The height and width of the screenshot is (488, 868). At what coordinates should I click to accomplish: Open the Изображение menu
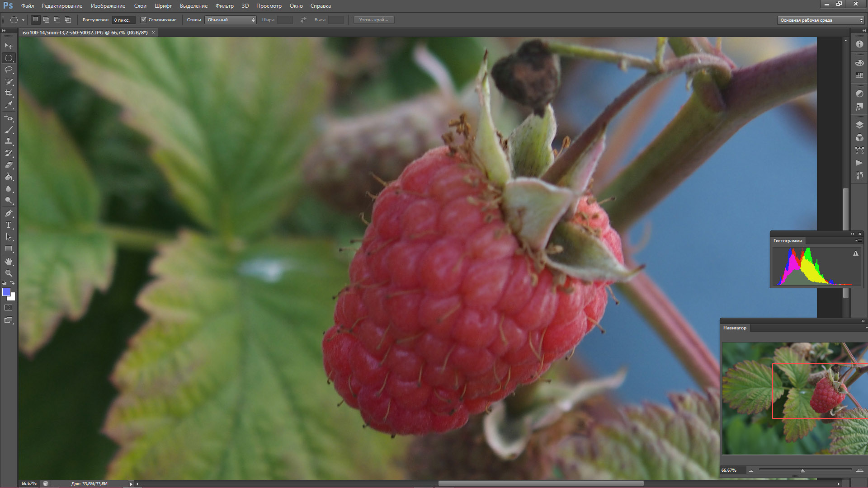click(x=108, y=6)
